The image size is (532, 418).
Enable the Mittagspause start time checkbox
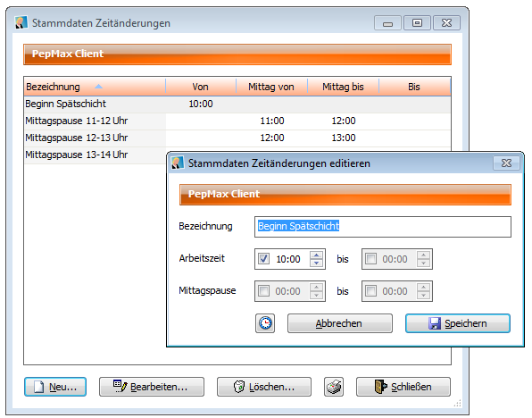[x=263, y=291]
